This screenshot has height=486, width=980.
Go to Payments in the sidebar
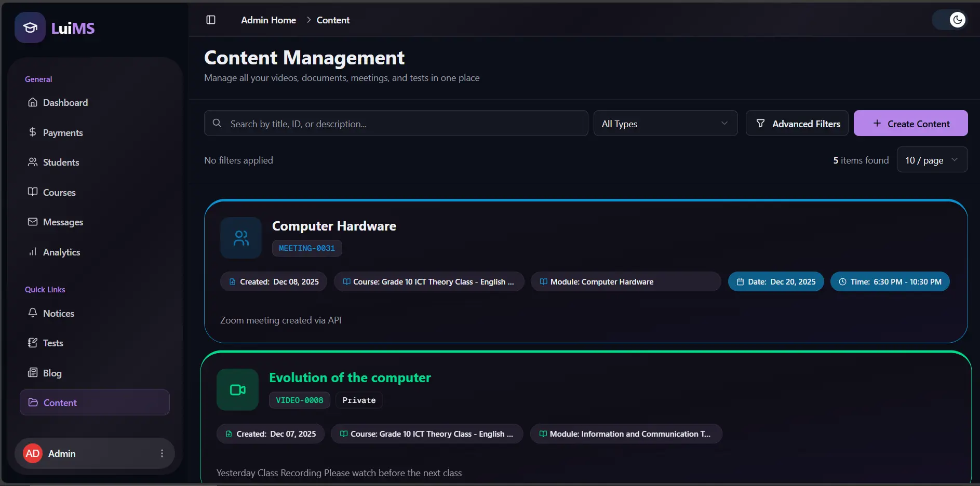coord(62,133)
